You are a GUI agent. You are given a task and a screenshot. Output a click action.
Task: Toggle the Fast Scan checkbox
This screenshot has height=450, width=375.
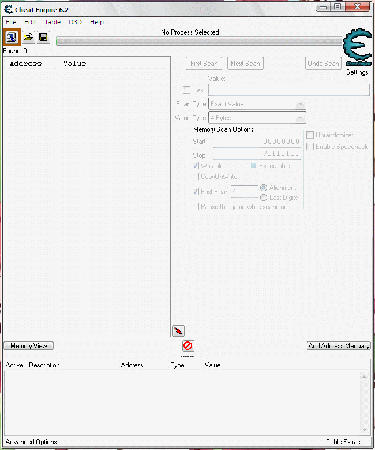tap(196, 192)
